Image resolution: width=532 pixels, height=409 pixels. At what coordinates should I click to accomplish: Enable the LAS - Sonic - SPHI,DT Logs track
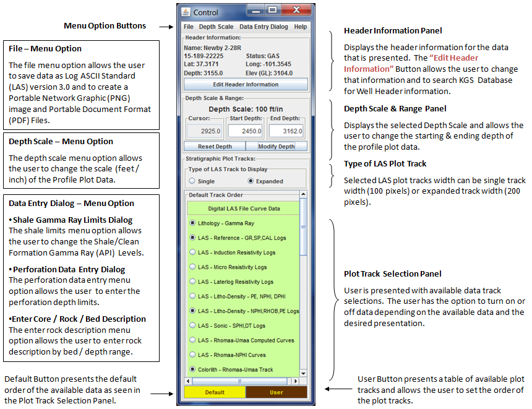193,325
